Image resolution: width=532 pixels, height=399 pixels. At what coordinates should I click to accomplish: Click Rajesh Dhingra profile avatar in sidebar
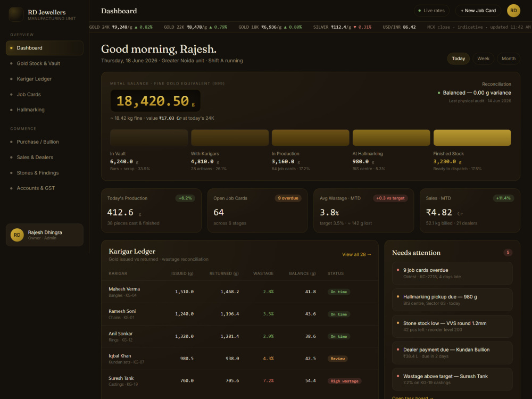tap(17, 235)
